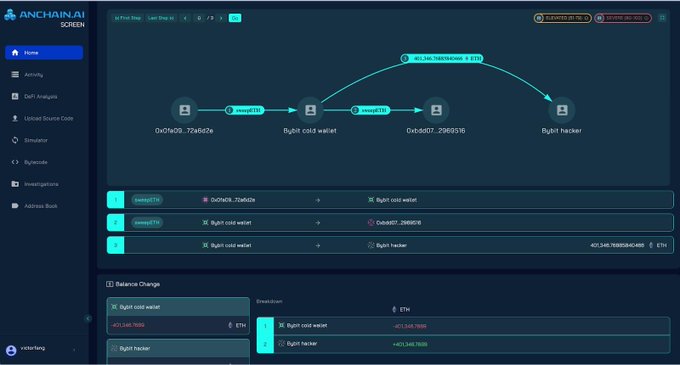Viewport: 680px width, 365px height.
Task: Click the First Step button
Action: tap(128, 18)
